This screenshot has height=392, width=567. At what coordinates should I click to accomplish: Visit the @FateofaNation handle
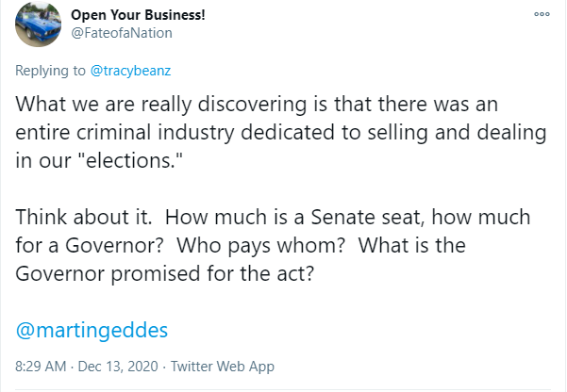coord(122,33)
